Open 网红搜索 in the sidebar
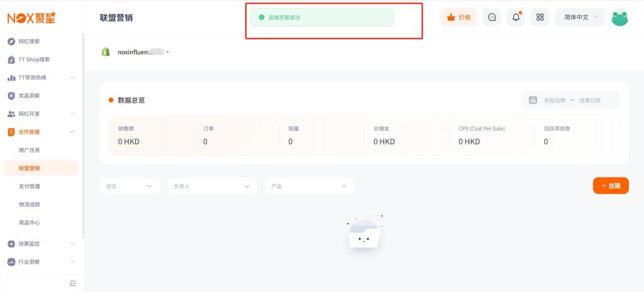Screen dimensions: 644x292 pyautogui.click(x=29, y=42)
